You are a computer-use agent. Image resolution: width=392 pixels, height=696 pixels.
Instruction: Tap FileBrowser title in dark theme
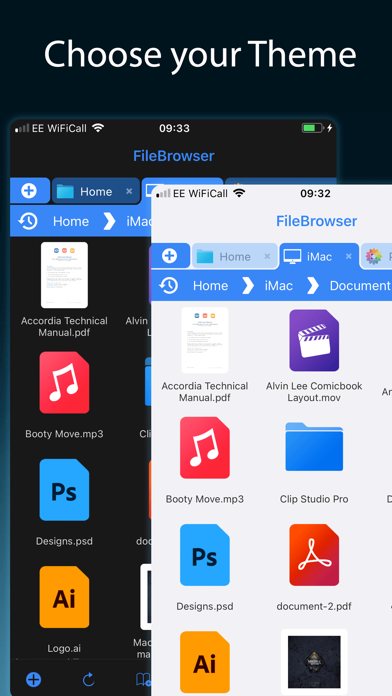click(174, 155)
